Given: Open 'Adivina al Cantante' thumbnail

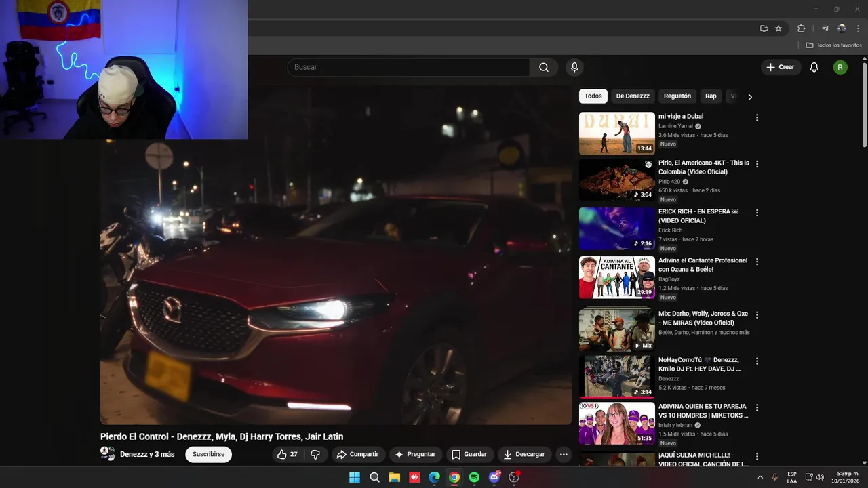Looking at the screenshot, I should (617, 277).
